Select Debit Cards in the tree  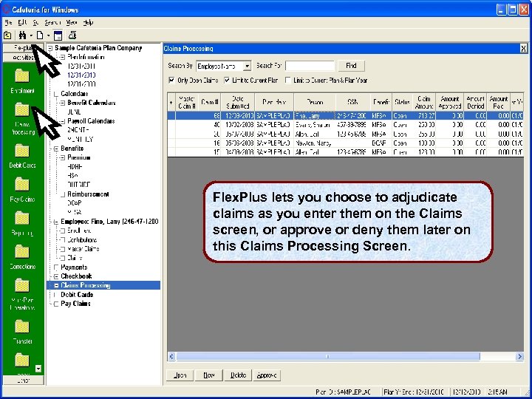pos(77,295)
